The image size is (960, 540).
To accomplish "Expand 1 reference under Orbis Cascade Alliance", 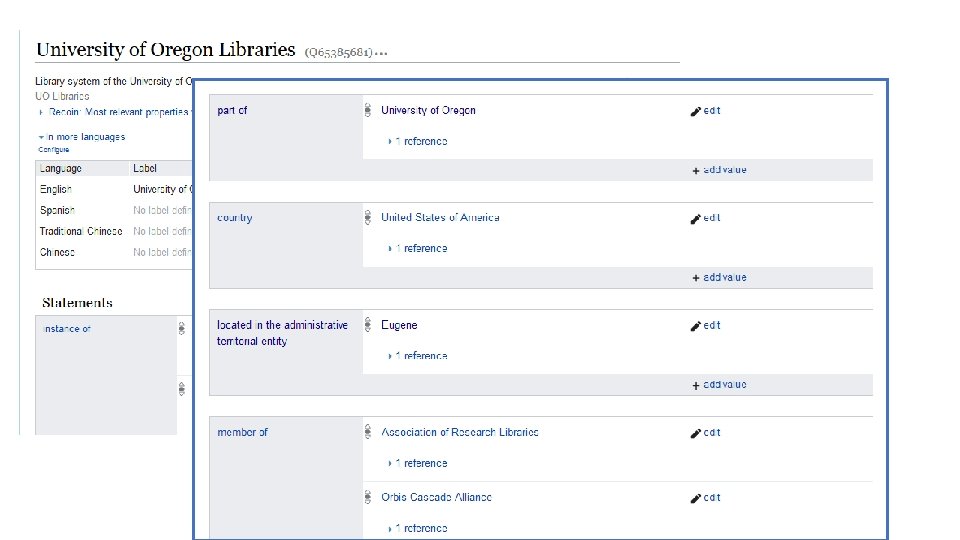I will pos(418,528).
